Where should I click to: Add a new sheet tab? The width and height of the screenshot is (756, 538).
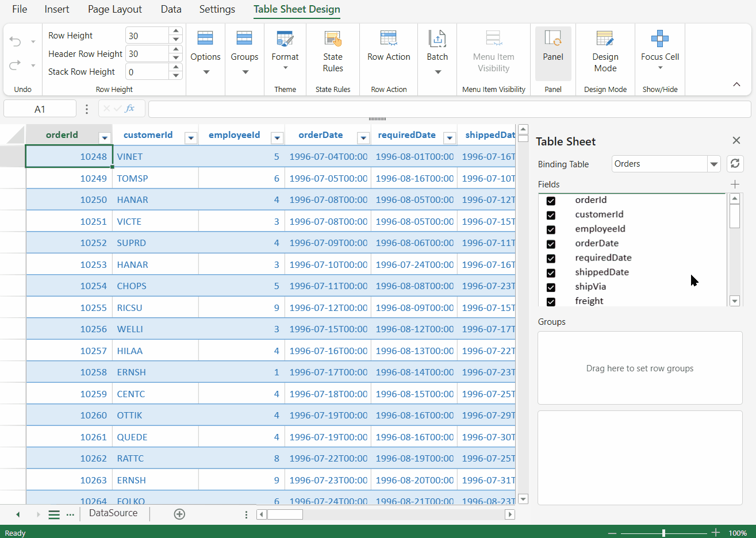(179, 514)
